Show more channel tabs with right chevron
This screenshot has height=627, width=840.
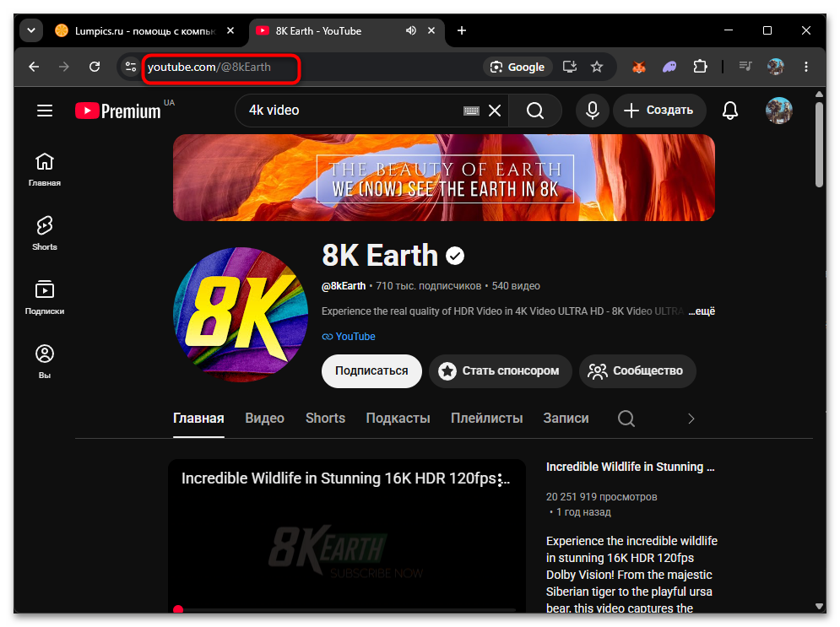[x=691, y=419]
